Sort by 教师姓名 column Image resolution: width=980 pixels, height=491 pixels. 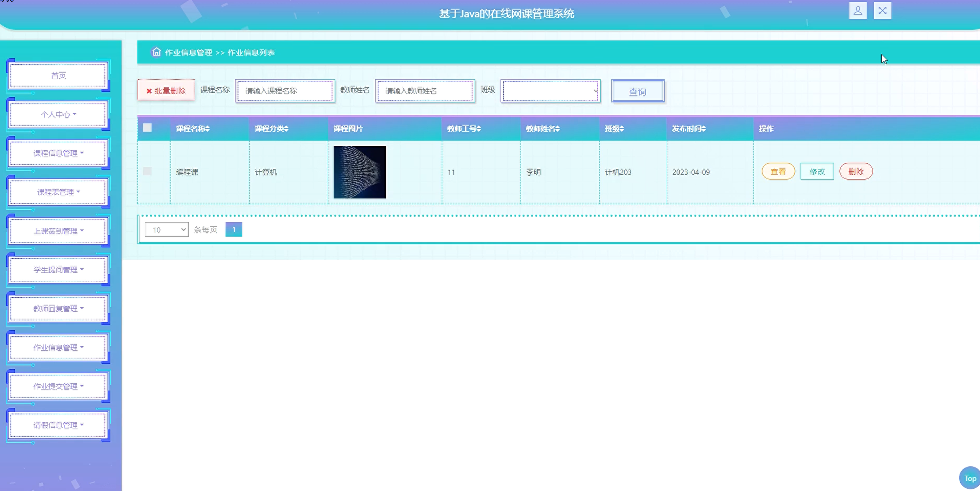pos(543,129)
